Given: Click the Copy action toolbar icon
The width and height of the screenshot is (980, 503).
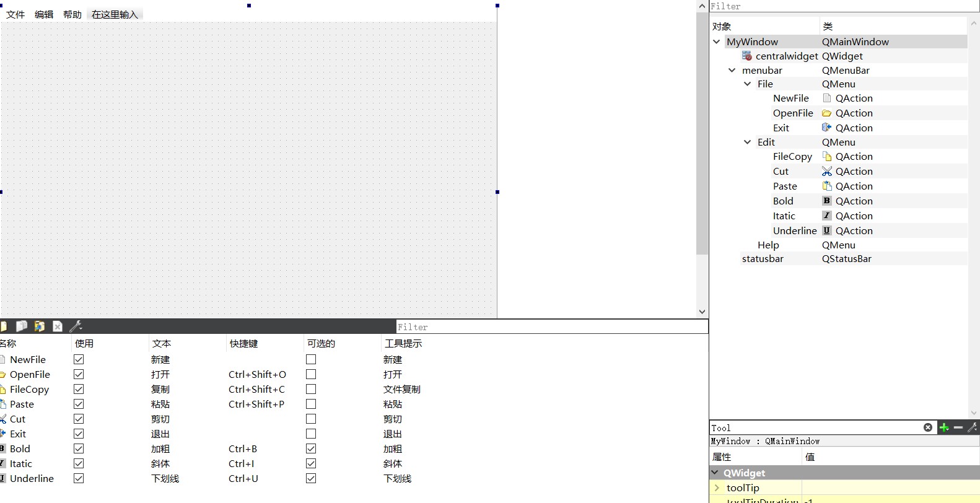Looking at the screenshot, I should coord(22,326).
